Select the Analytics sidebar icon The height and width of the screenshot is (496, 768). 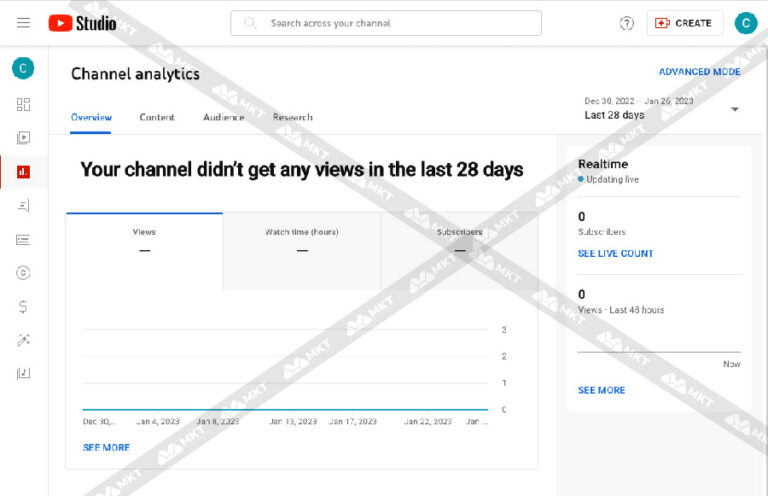pos(23,172)
